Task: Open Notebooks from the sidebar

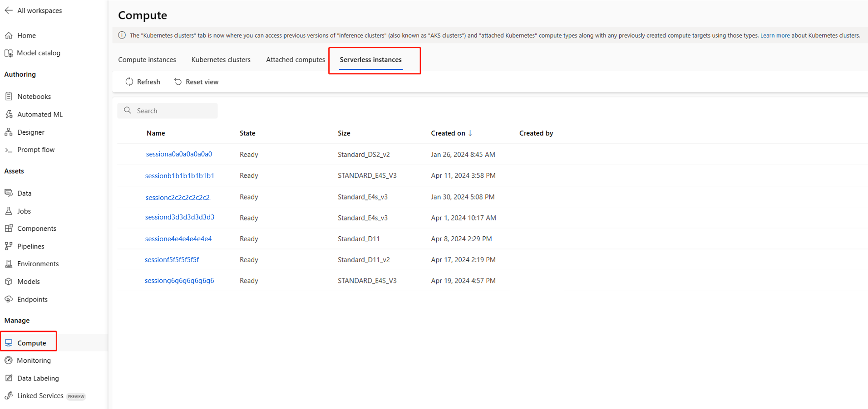Action: coord(34,97)
